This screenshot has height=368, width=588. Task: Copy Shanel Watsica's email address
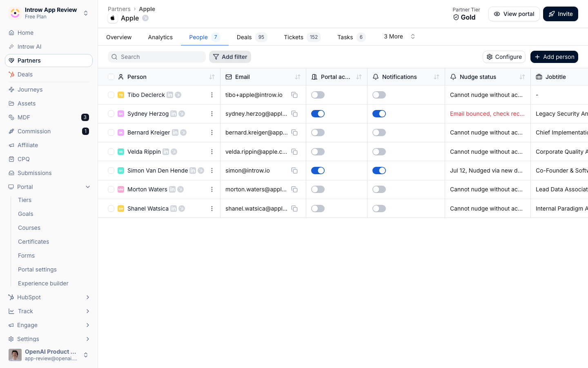294,209
